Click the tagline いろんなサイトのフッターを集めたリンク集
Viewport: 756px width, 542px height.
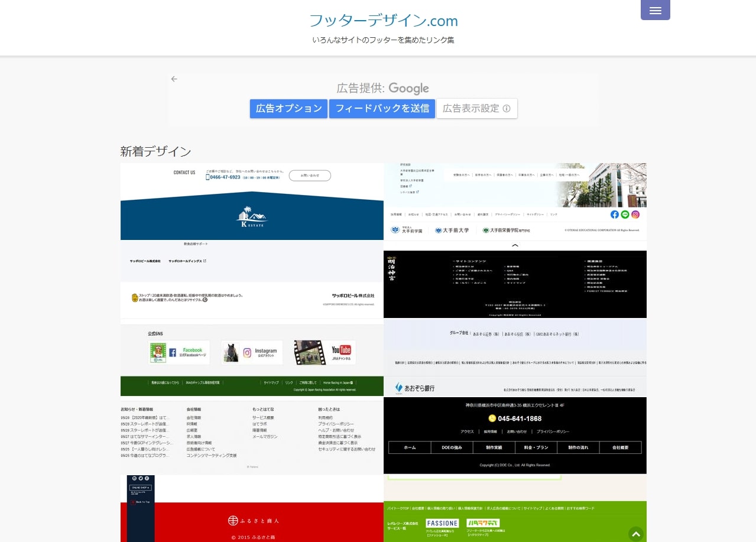pos(384,40)
